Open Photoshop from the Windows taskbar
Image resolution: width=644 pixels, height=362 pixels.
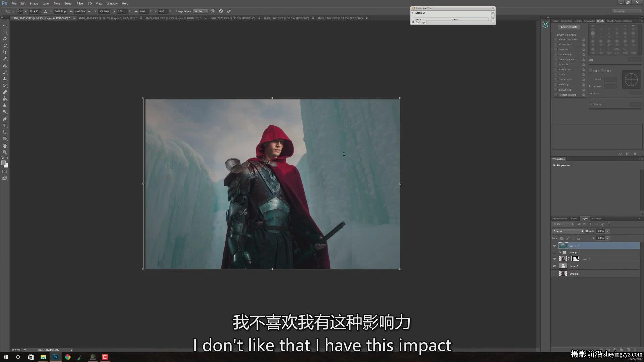point(55,357)
